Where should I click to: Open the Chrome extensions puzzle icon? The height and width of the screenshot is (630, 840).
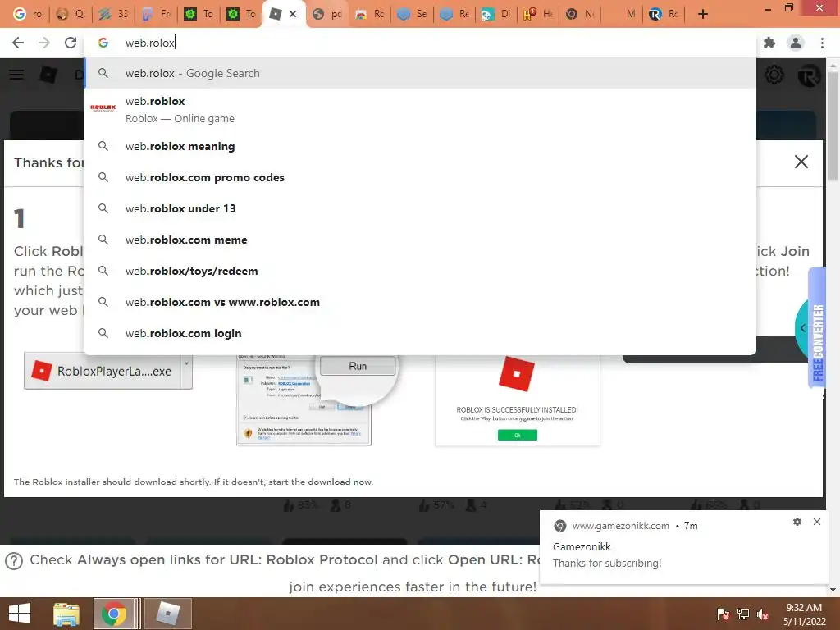pos(769,43)
